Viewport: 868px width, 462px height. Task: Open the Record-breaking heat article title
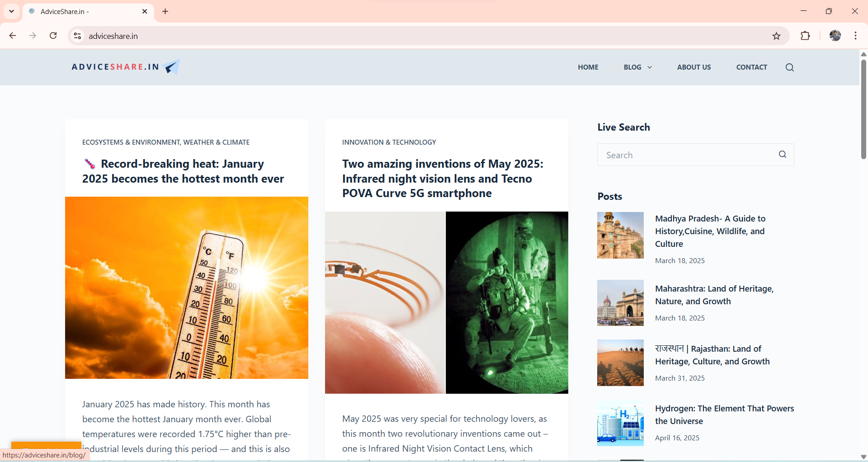183,171
